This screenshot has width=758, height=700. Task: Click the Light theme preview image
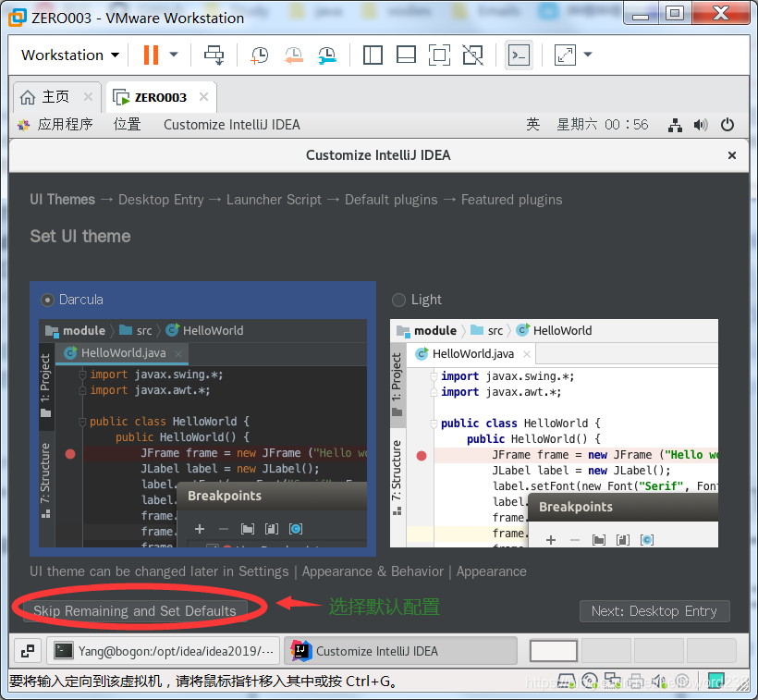pos(554,433)
